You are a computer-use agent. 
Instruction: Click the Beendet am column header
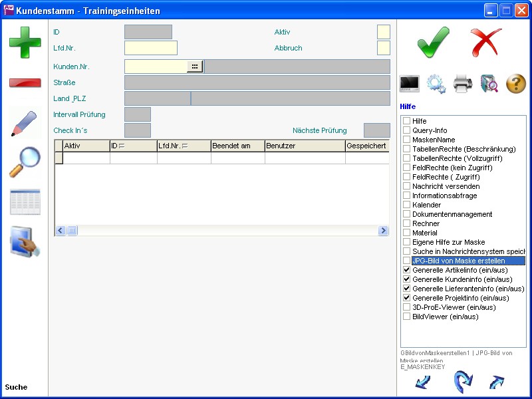tap(237, 146)
